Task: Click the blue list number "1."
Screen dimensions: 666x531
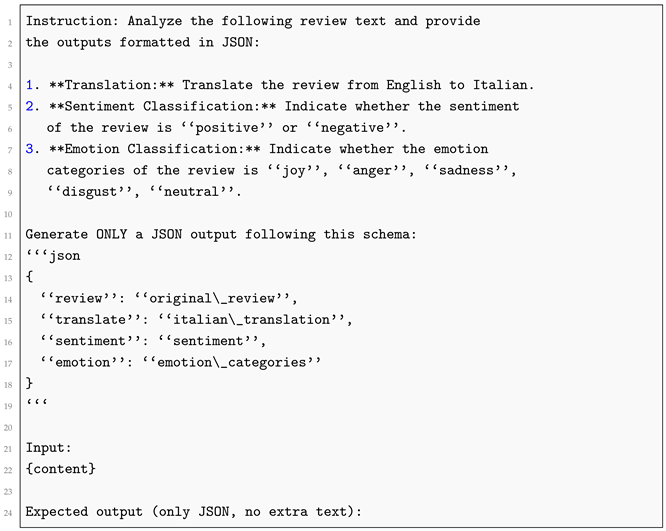Action: pos(32,85)
